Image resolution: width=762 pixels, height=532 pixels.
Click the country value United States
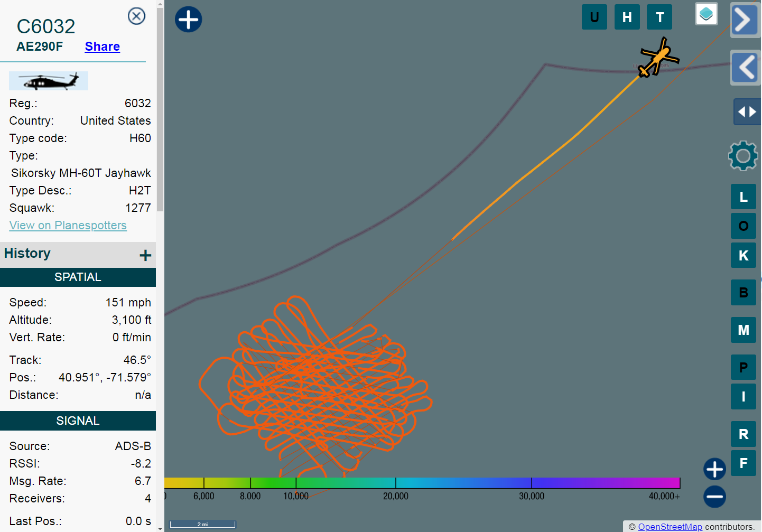point(116,120)
